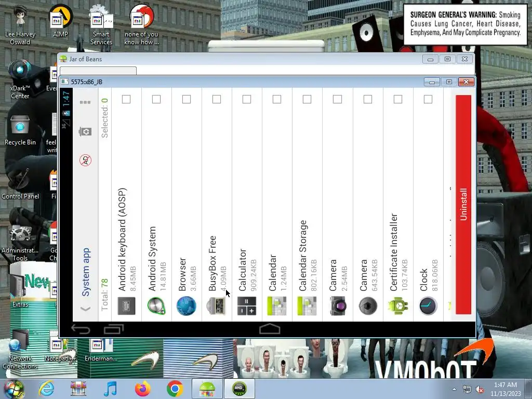Viewport: 532px width, 399px height.
Task: Click the Clock app icon
Action: click(428, 305)
